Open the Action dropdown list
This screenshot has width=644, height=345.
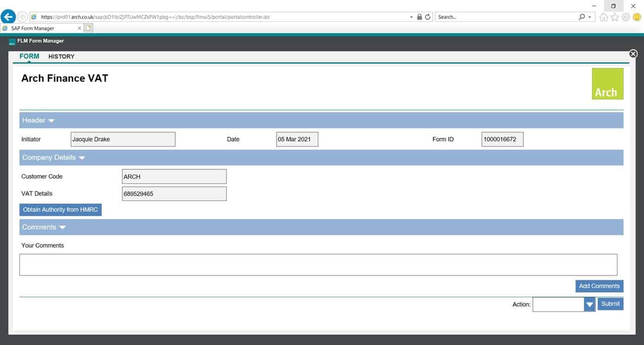pyautogui.click(x=590, y=305)
